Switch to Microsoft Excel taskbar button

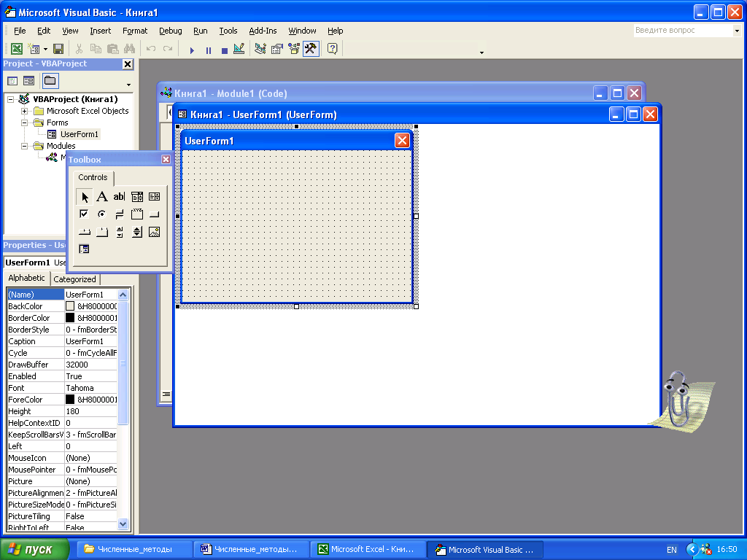(x=368, y=549)
